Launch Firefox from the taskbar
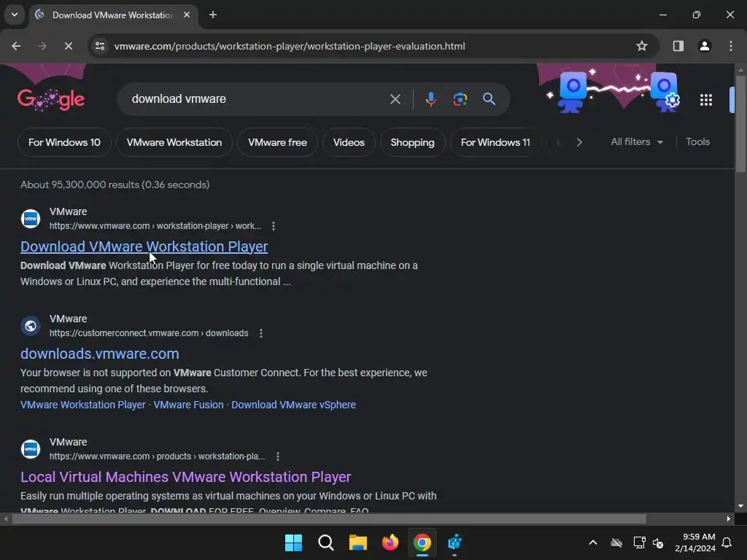747x560 pixels. point(390,542)
